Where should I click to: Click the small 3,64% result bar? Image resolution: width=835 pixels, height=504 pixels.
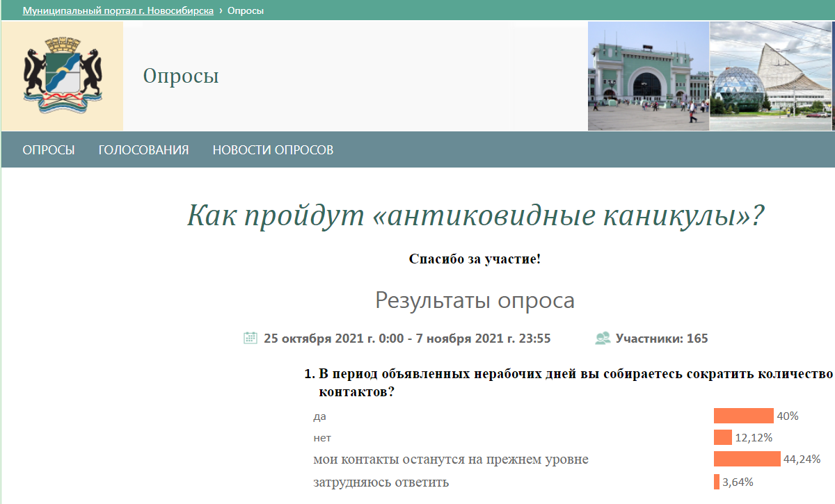(x=716, y=482)
